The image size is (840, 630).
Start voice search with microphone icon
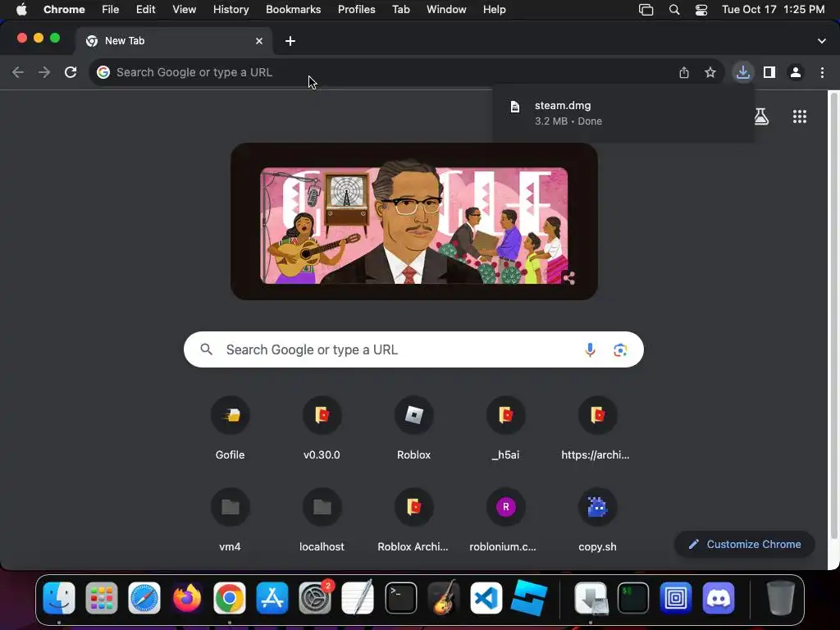click(x=589, y=349)
